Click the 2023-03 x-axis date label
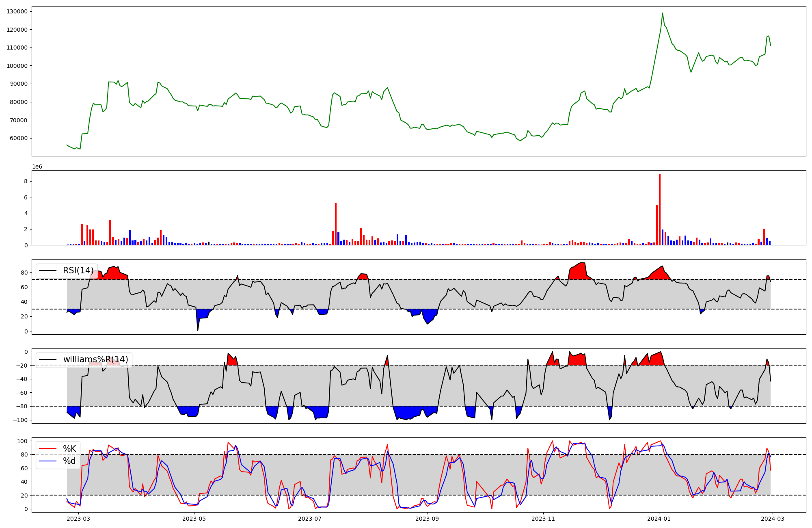 (78, 519)
